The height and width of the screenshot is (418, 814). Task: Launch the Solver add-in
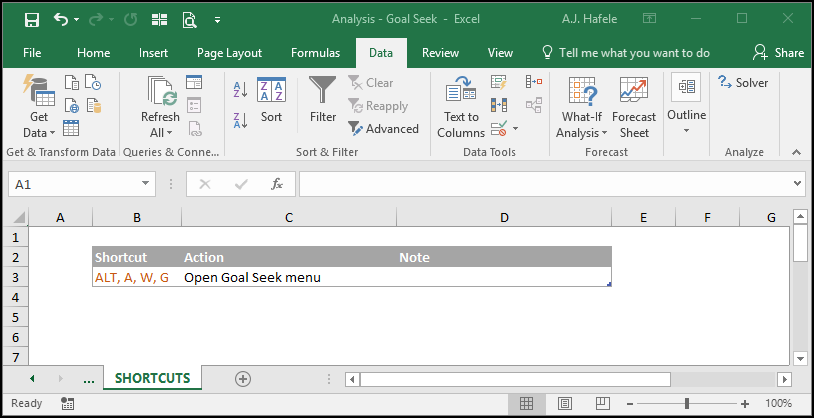(743, 83)
